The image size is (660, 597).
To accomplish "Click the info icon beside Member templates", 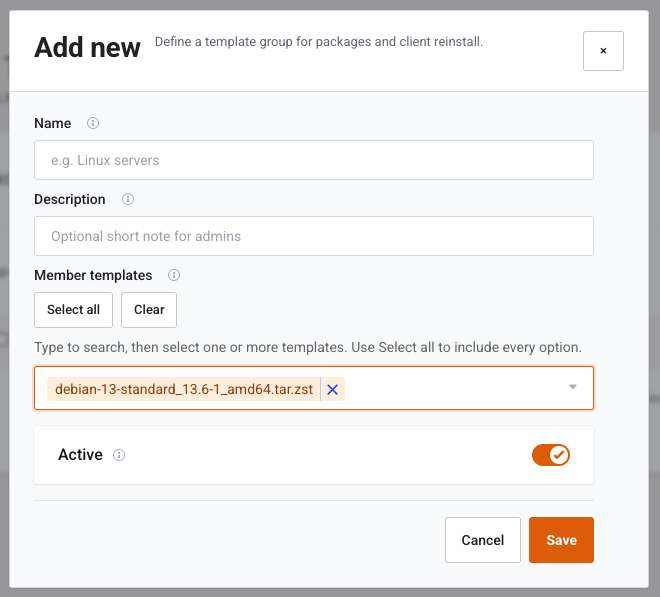I will click(174, 275).
